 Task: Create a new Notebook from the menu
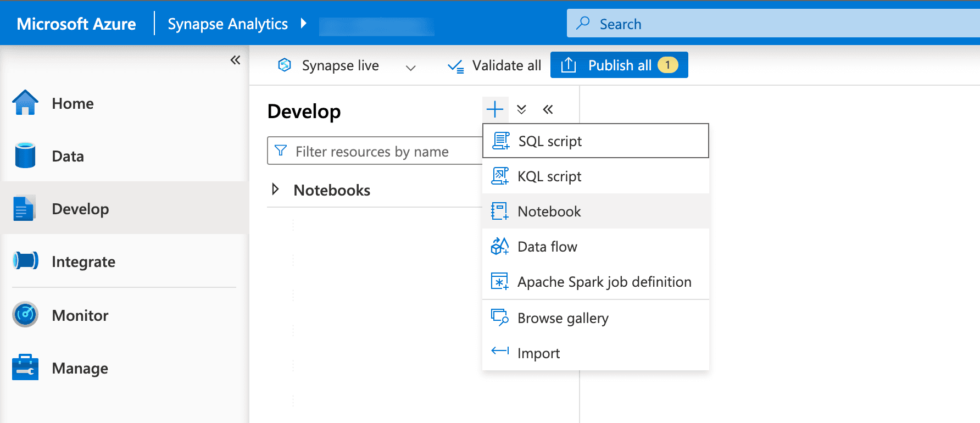pyautogui.click(x=595, y=211)
